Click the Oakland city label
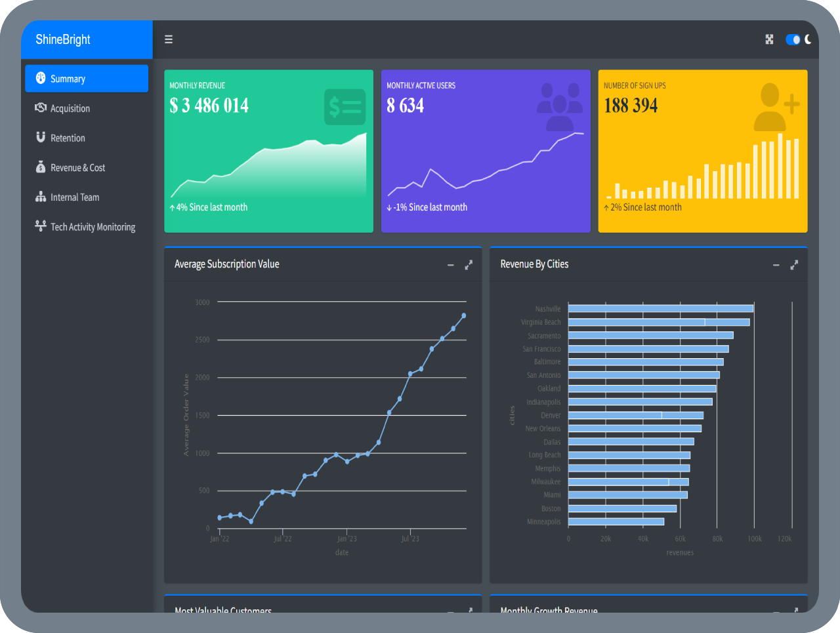Viewport: 840px width, 633px height. pyautogui.click(x=549, y=389)
